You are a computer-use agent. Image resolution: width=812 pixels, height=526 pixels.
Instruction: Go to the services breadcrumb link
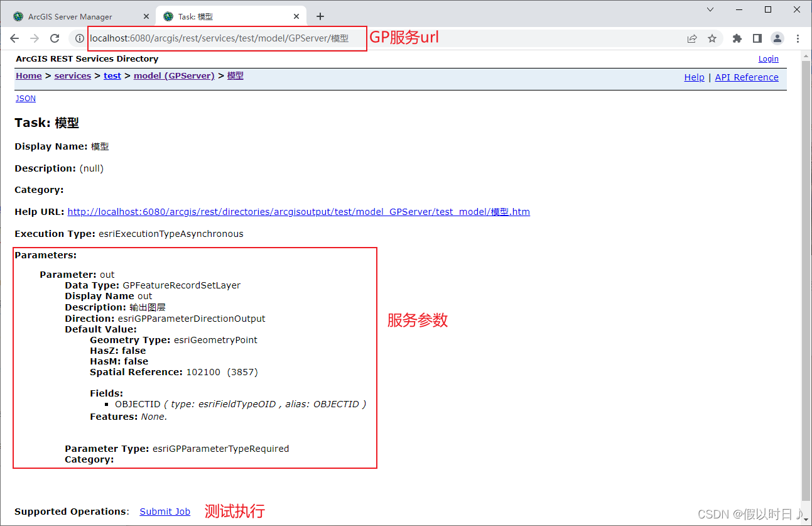click(x=73, y=75)
